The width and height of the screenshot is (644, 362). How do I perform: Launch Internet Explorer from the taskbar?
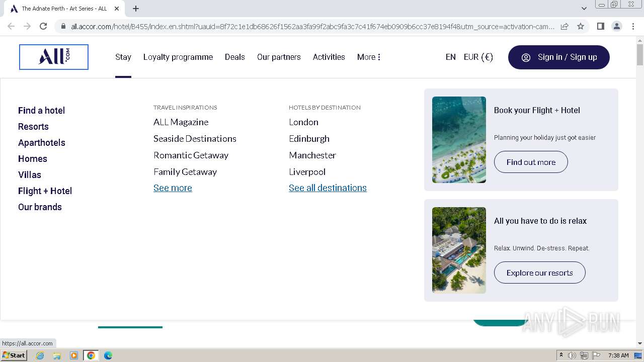coord(40,355)
